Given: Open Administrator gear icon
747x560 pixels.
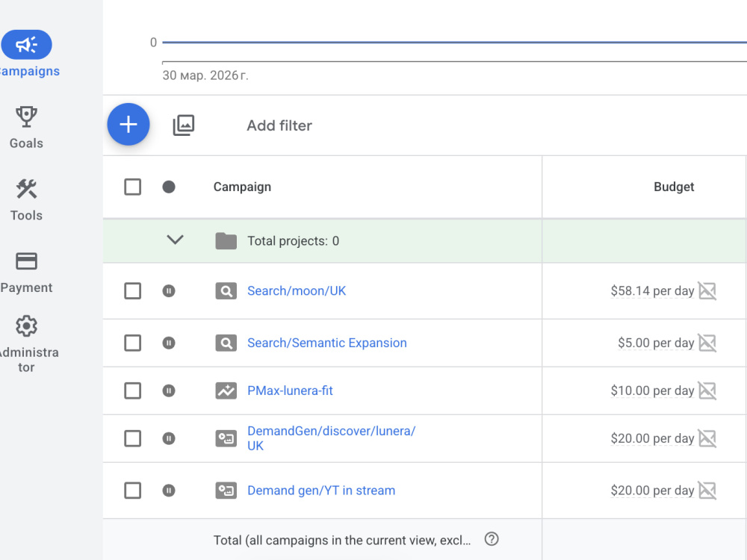Looking at the screenshot, I should tap(26, 326).
